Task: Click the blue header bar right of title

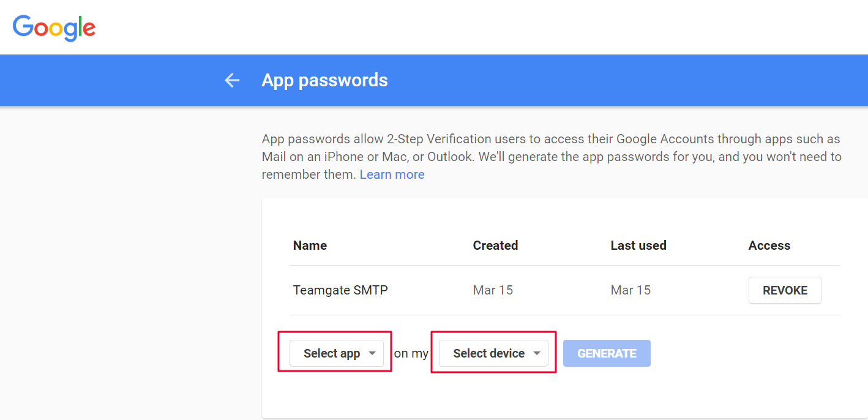Action: 612,80
